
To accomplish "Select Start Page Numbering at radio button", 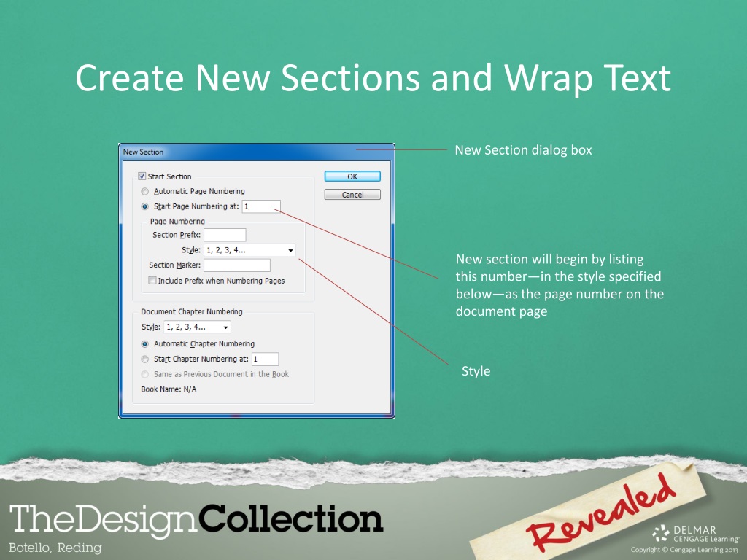I will click(145, 206).
